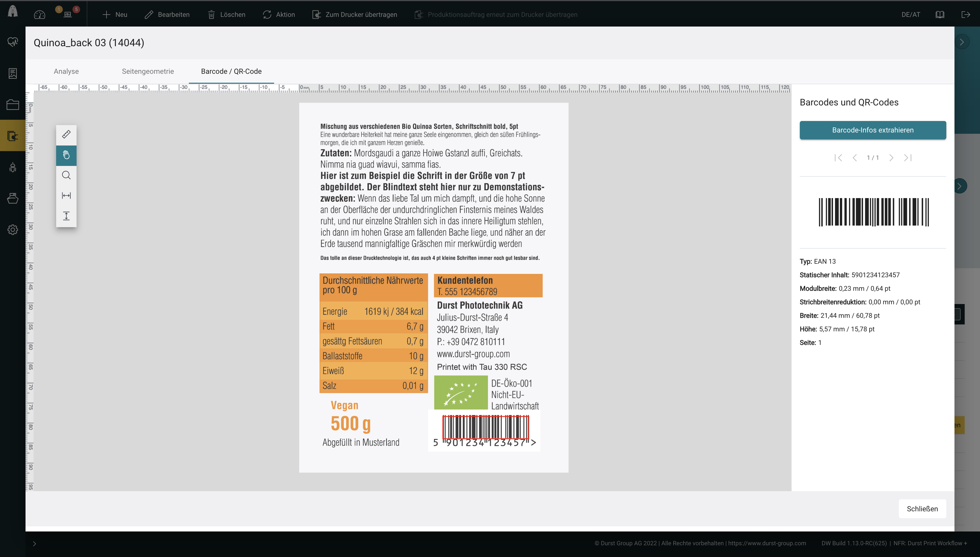The image size is (980, 557).
Task: Expand the bottom-left footer chevron
Action: point(34,544)
